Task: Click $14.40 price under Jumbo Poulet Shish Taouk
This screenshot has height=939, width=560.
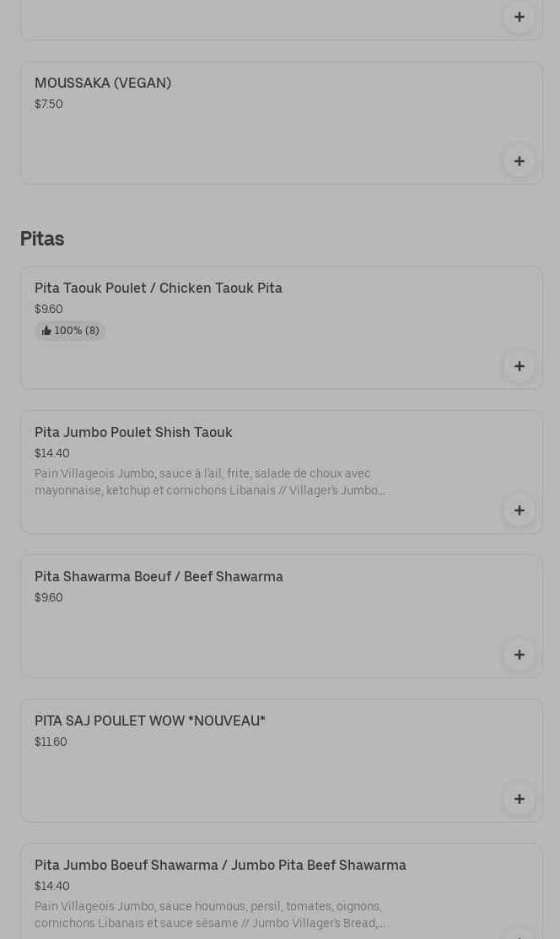Action: [x=51, y=453]
